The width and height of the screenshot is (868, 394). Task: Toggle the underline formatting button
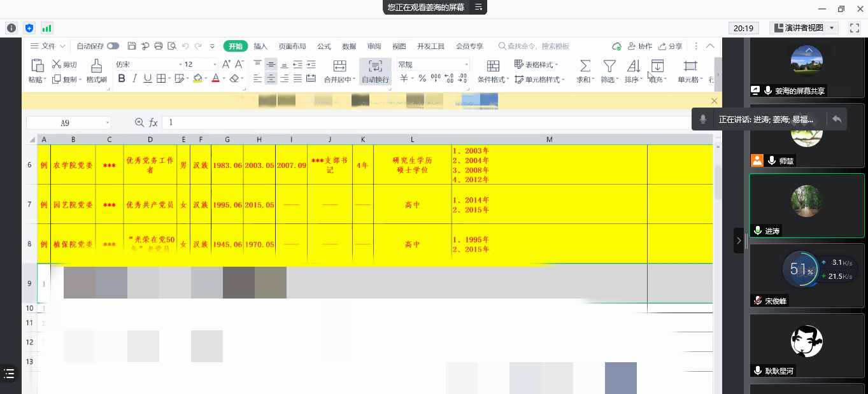coord(148,79)
